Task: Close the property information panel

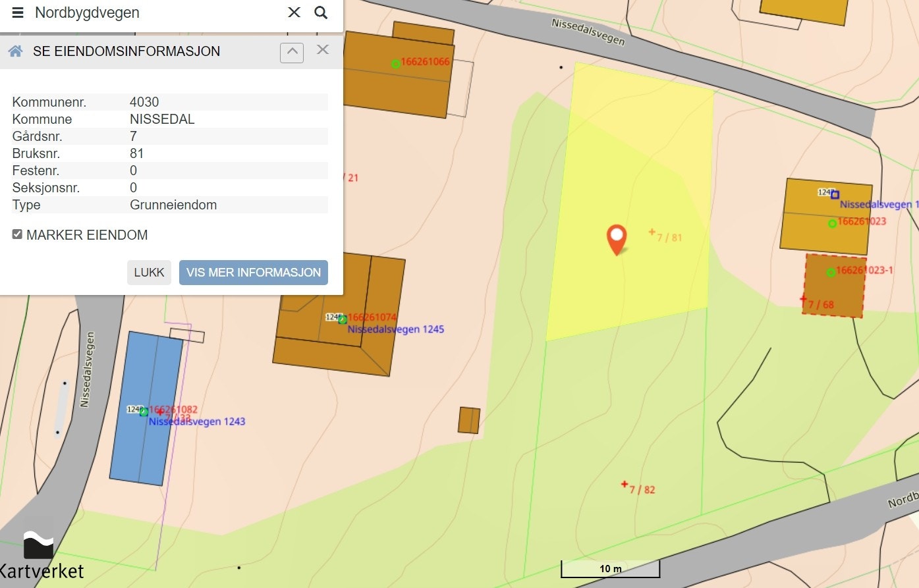Action: (323, 50)
